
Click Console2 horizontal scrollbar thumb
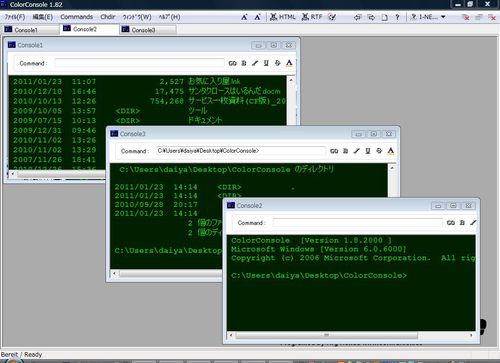point(326,335)
